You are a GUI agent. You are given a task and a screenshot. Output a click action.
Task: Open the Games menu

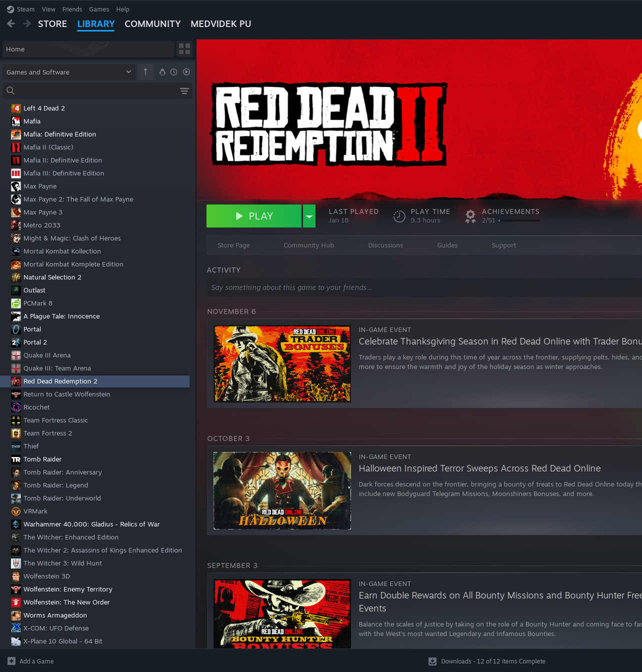click(x=99, y=9)
